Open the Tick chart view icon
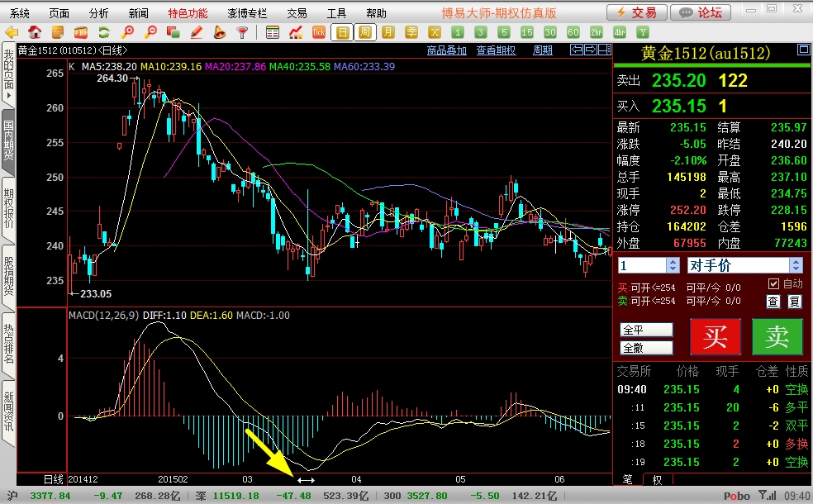The width and height of the screenshot is (813, 504). point(319,33)
